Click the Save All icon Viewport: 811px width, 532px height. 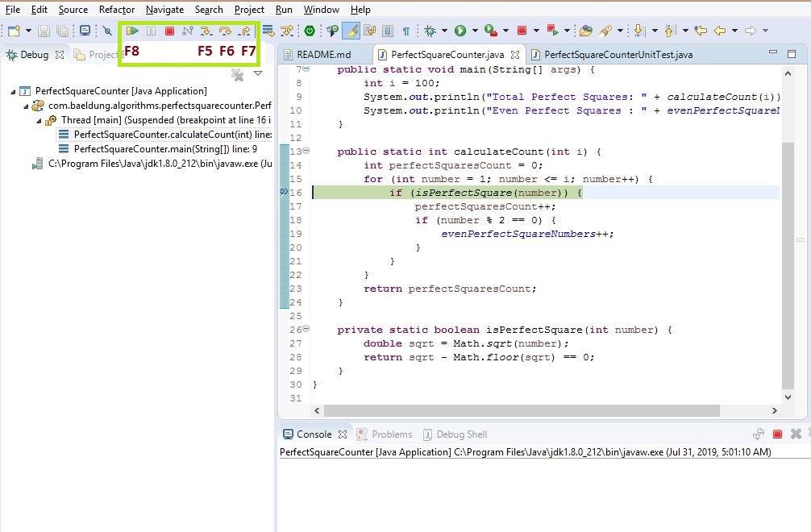tap(62, 31)
